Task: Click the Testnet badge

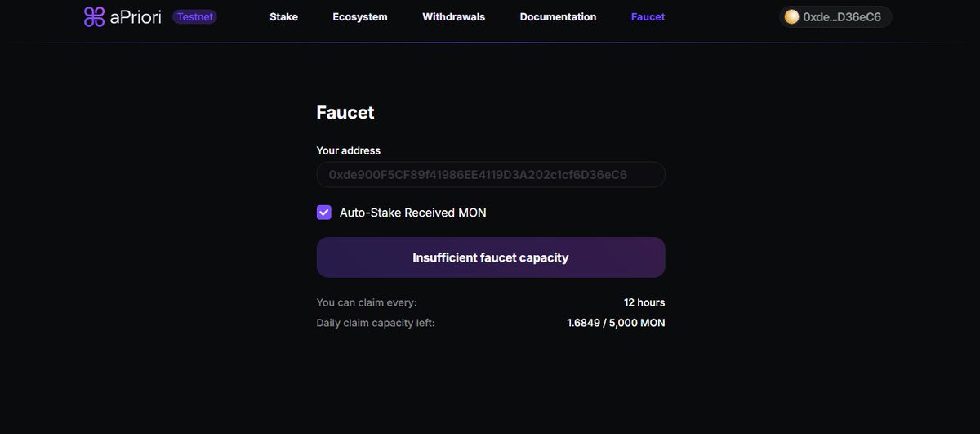Action: [x=194, y=16]
